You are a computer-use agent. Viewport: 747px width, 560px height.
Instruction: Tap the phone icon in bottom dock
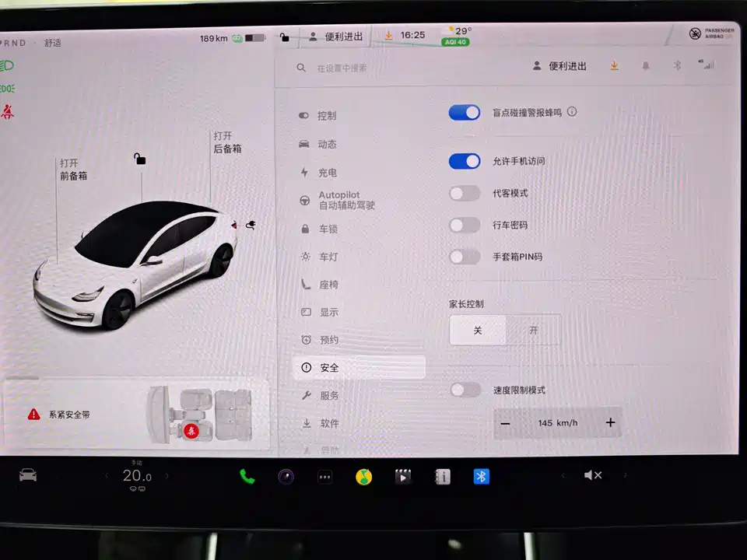247,476
